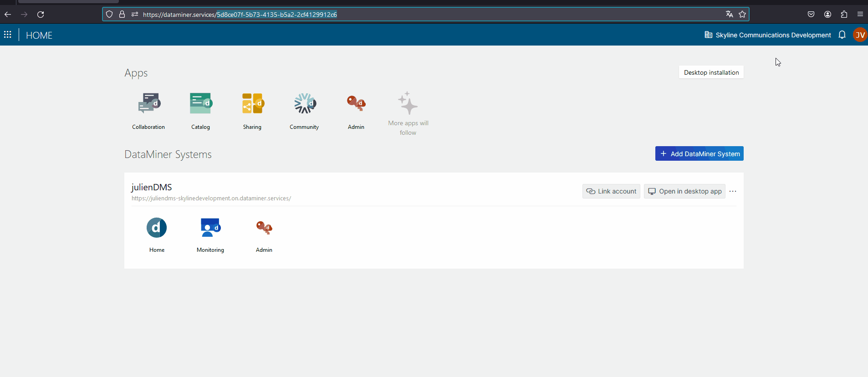
Task: Open browser extensions menu
Action: 844,15
